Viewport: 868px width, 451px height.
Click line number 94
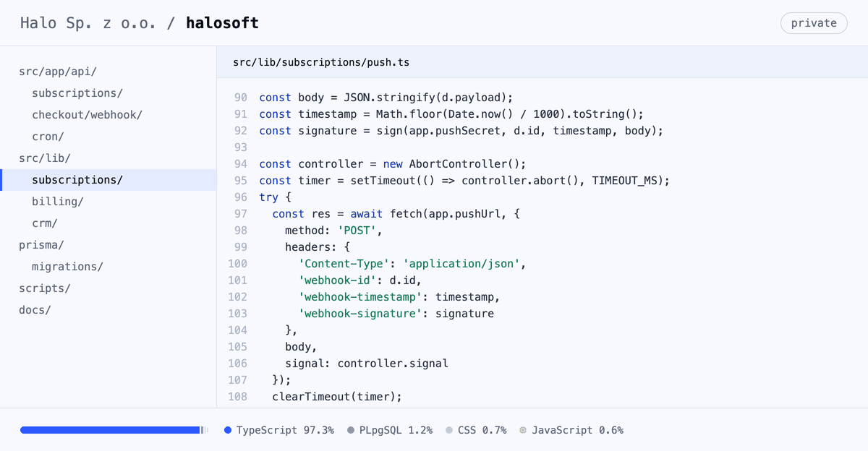click(x=241, y=164)
